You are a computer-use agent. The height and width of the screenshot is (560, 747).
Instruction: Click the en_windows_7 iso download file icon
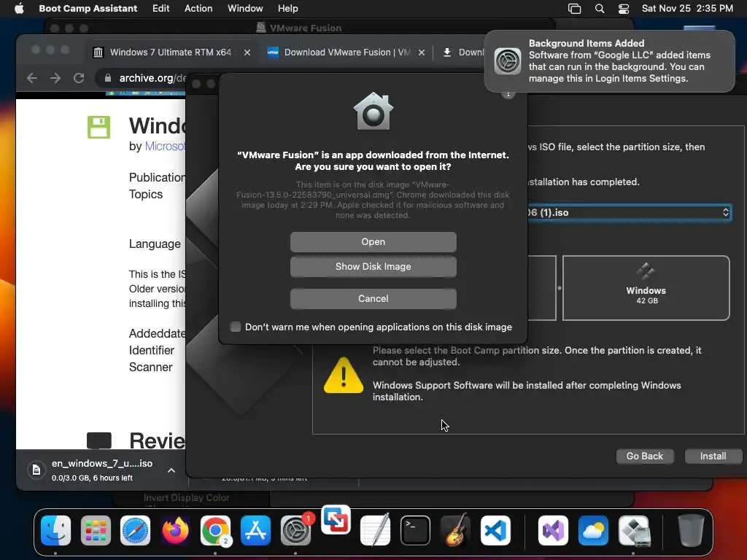pos(36,470)
